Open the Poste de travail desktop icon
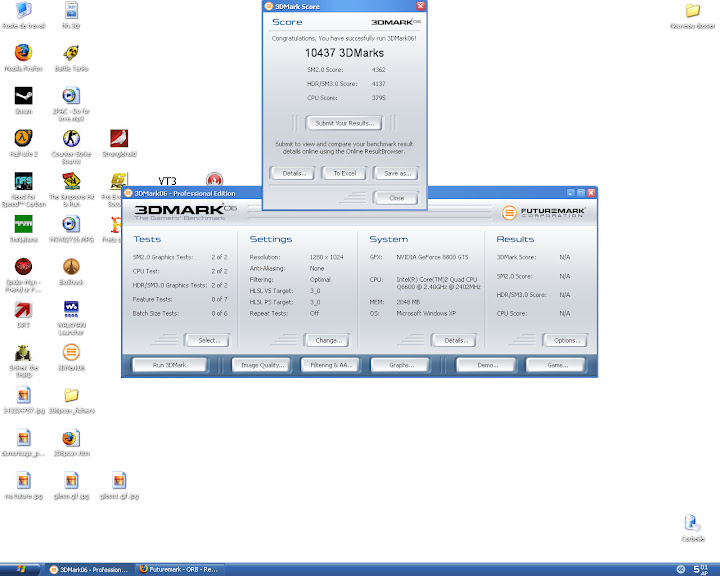720x576 pixels. pos(23,14)
